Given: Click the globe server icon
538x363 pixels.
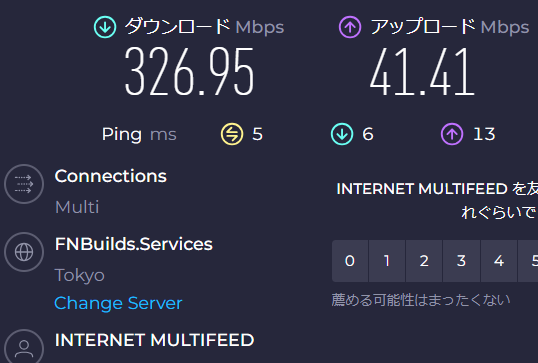Looking at the screenshot, I should click(24, 252).
